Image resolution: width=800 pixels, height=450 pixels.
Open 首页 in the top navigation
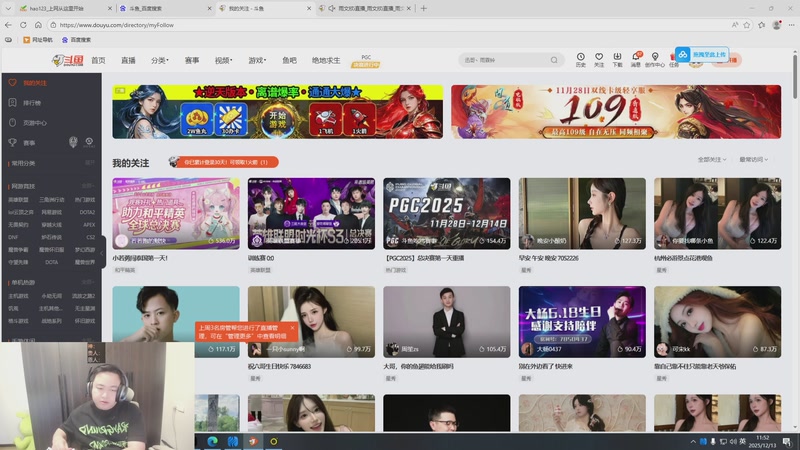click(x=98, y=60)
